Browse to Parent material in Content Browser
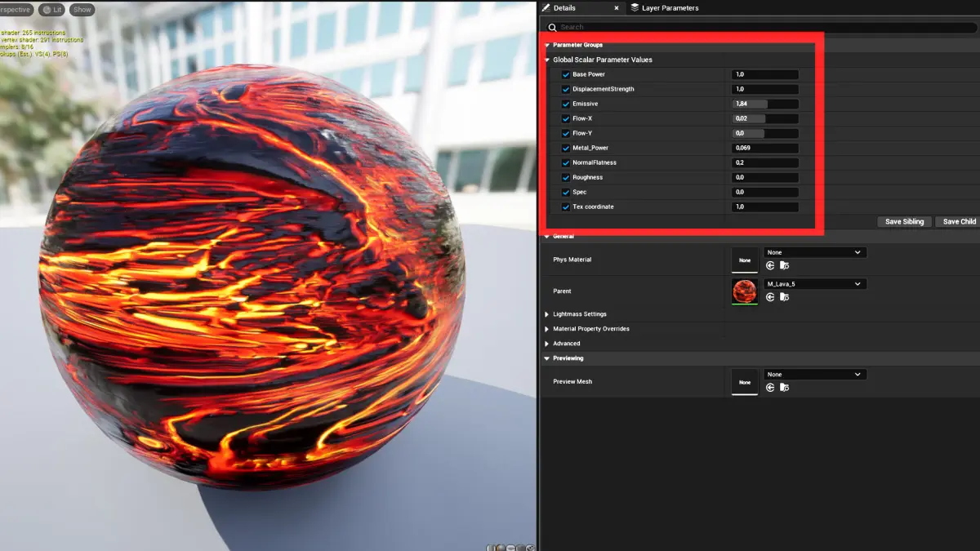Viewport: 980px width, 551px height. pyautogui.click(x=784, y=297)
